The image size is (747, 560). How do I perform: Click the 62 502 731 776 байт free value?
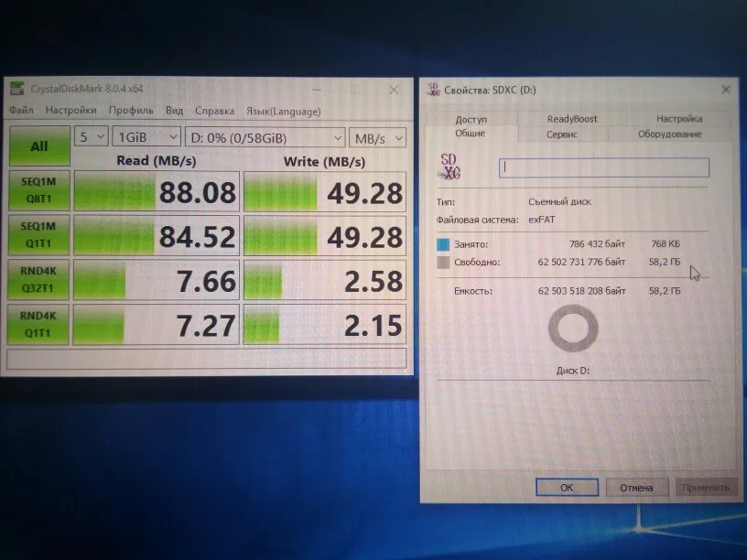coord(581,262)
